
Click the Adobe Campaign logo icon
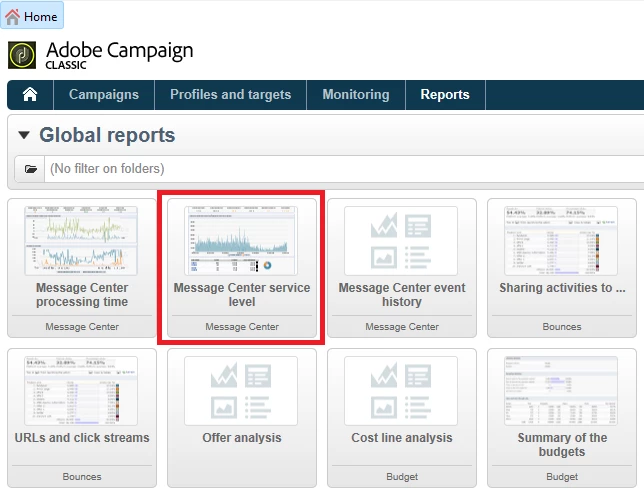coord(22,55)
